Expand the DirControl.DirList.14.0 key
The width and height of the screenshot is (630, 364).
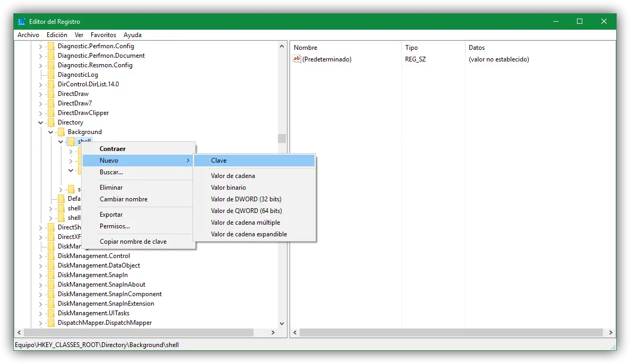pos(41,85)
